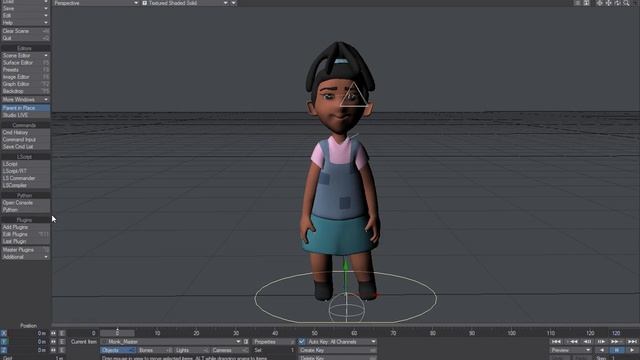The width and height of the screenshot is (640, 360).
Task: Select Objects mode
Action: coord(118,350)
